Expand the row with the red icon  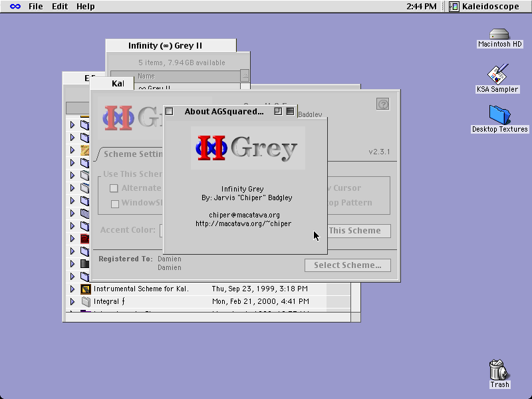coord(72,239)
